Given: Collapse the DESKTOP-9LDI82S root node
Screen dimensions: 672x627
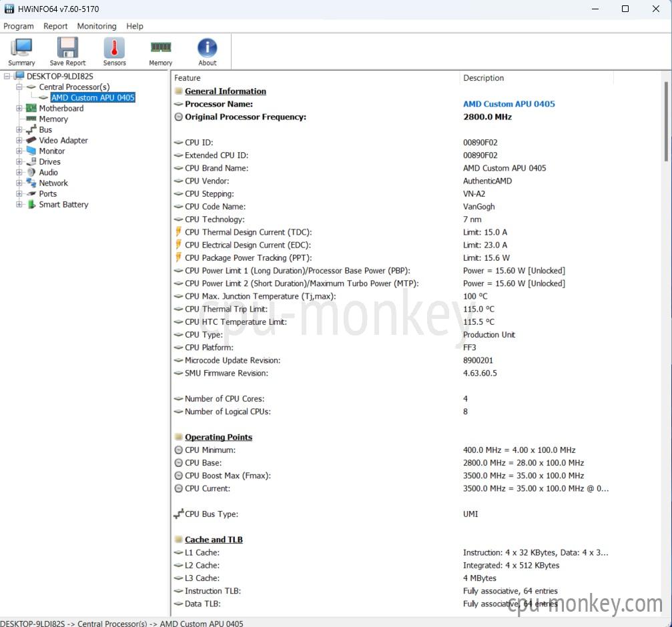Looking at the screenshot, I should 7,76.
